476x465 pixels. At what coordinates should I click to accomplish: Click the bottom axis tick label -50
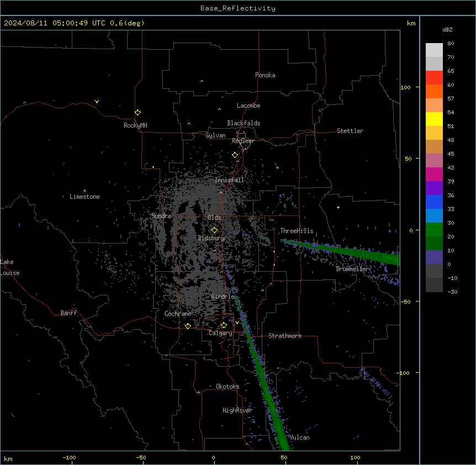(x=141, y=457)
